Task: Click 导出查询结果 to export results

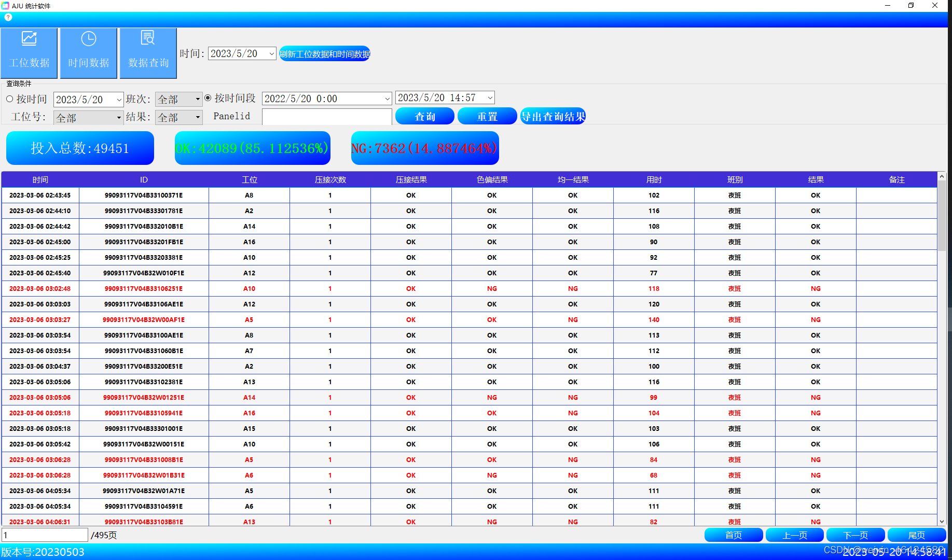Action: 553,116
